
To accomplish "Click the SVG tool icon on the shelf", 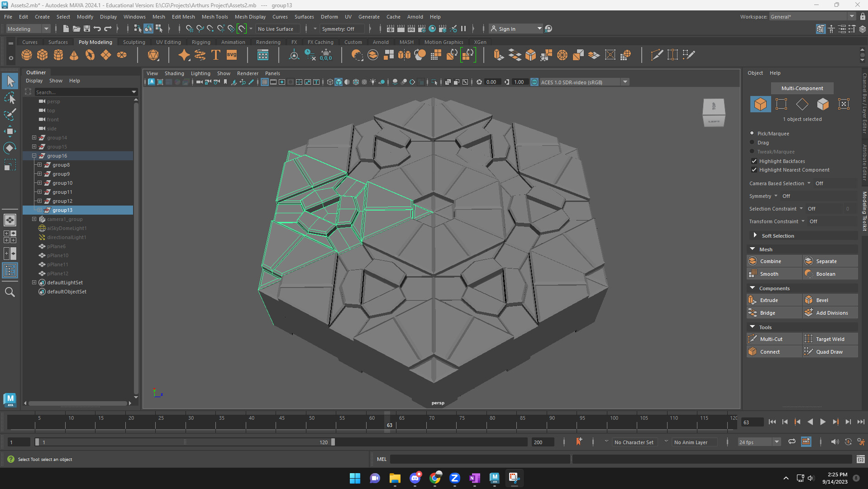I will coord(231,55).
